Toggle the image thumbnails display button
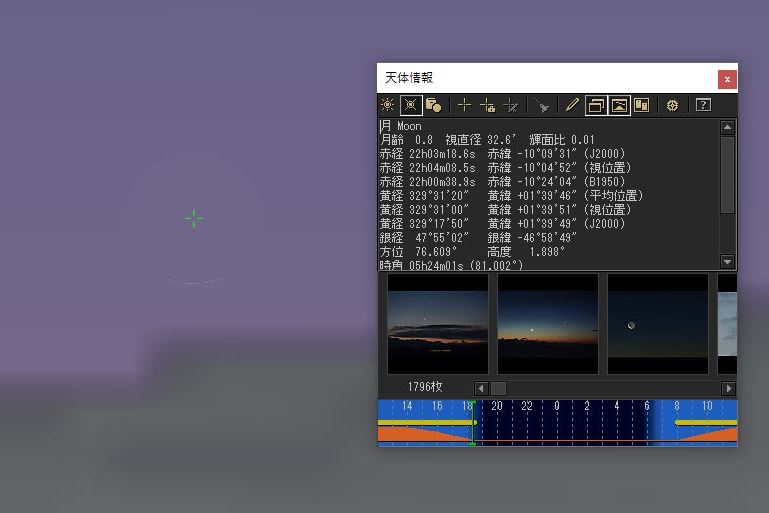 tap(619, 105)
